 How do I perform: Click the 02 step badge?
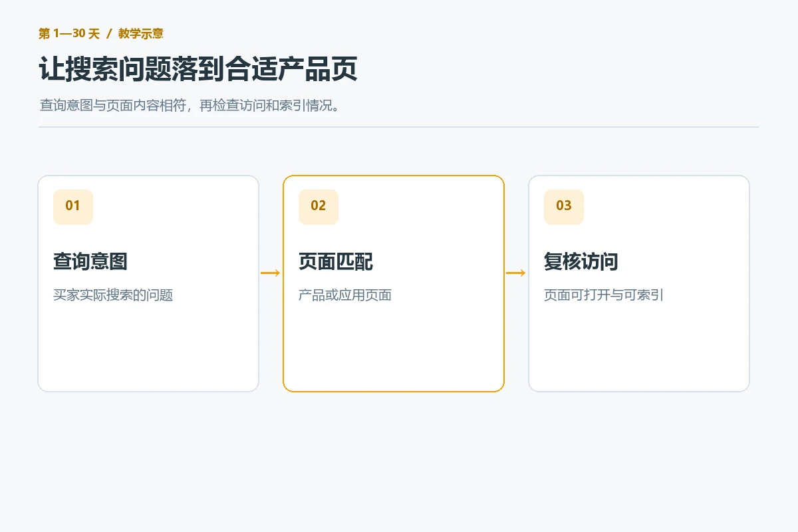[x=319, y=207]
